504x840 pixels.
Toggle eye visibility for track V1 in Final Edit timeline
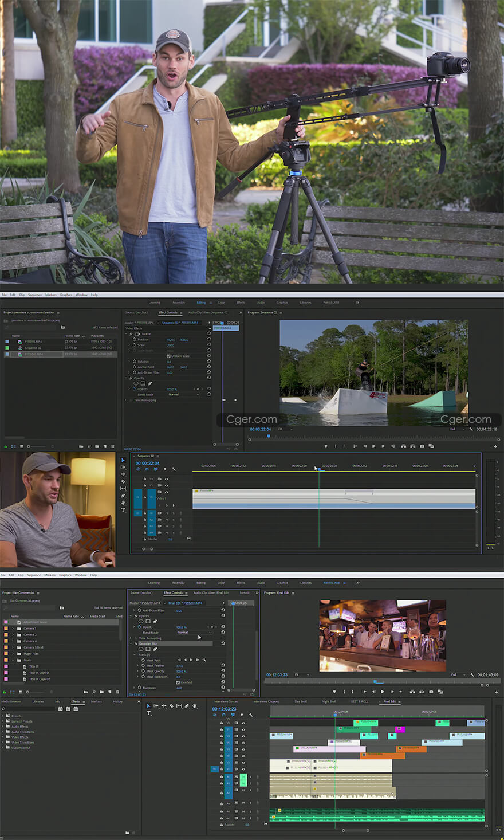pos(243,769)
